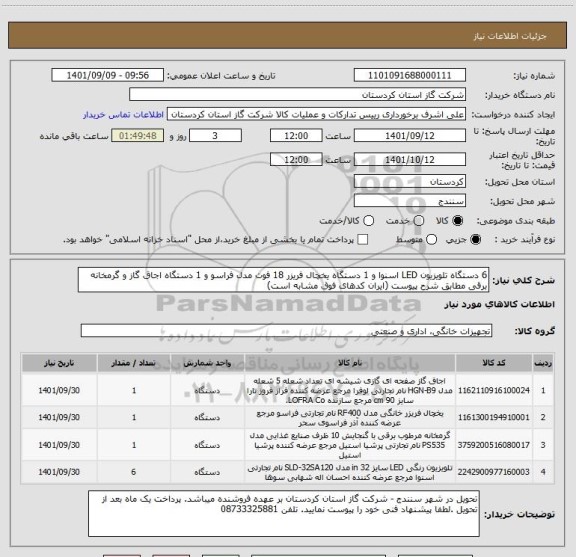Click the general description text box
Screen dimensions: 576x557
click(283, 280)
